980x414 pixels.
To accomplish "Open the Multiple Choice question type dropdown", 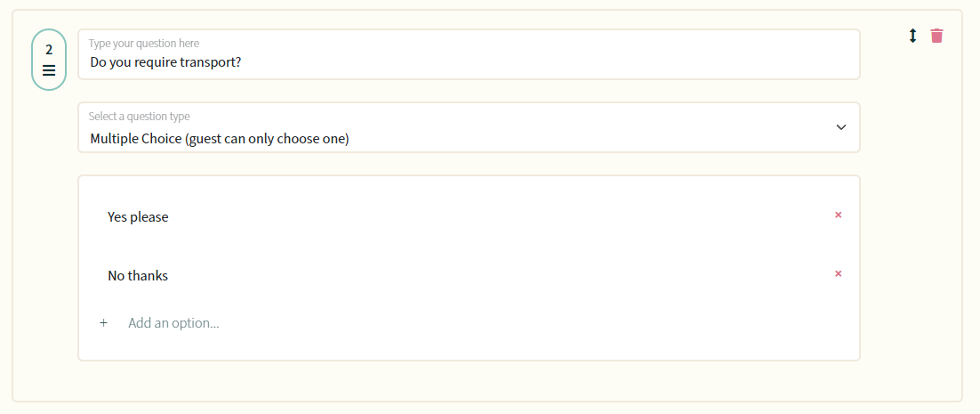I will pos(469,127).
